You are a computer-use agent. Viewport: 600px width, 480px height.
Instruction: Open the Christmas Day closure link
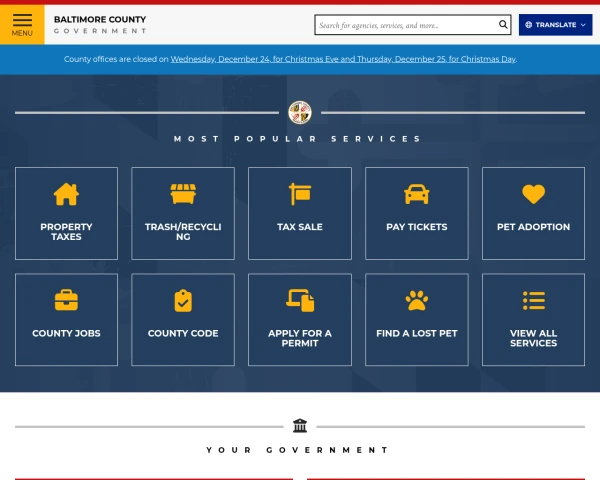coord(438,59)
